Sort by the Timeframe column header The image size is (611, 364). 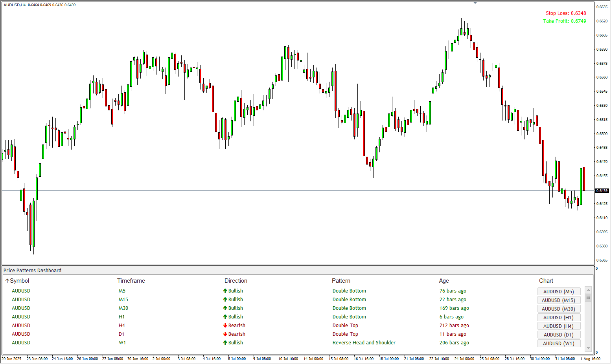coord(131,281)
